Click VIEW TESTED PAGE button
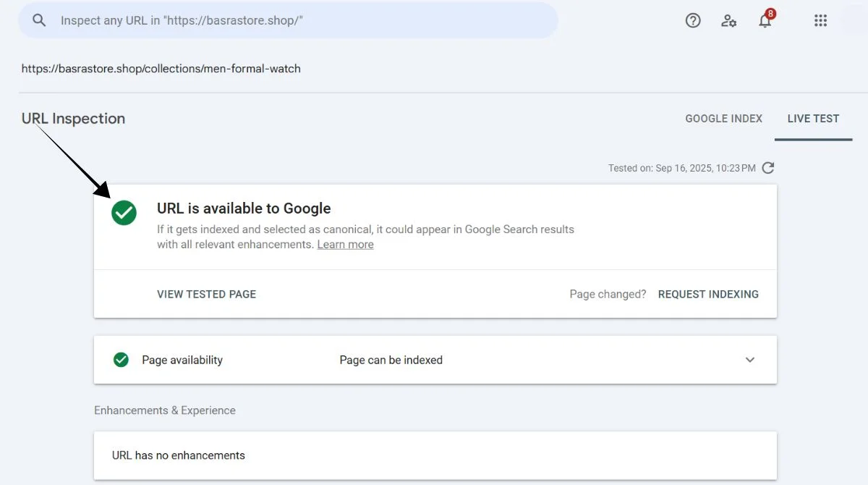 coord(206,294)
